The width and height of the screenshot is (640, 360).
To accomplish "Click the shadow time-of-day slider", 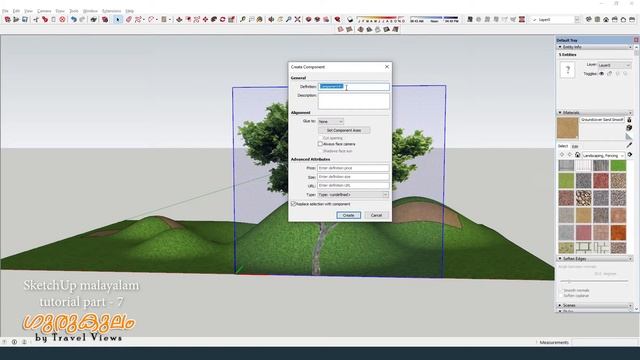I will [434, 19].
